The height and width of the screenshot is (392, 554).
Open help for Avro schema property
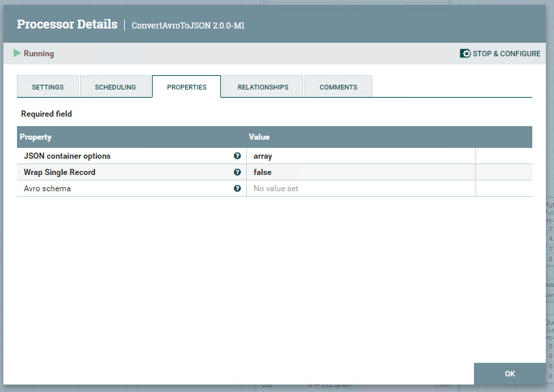tap(237, 188)
